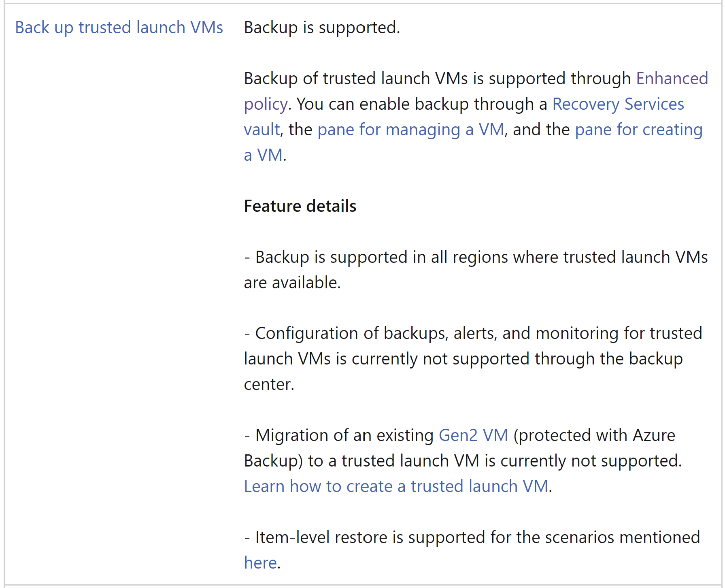Follow the Gen2 VM link
This screenshot has width=725, height=588.
(x=473, y=435)
